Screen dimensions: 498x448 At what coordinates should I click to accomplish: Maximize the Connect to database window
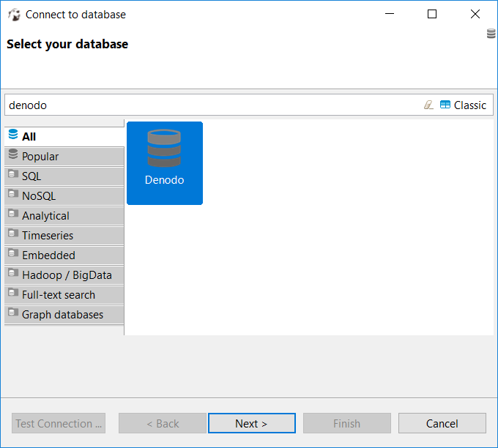[432, 14]
